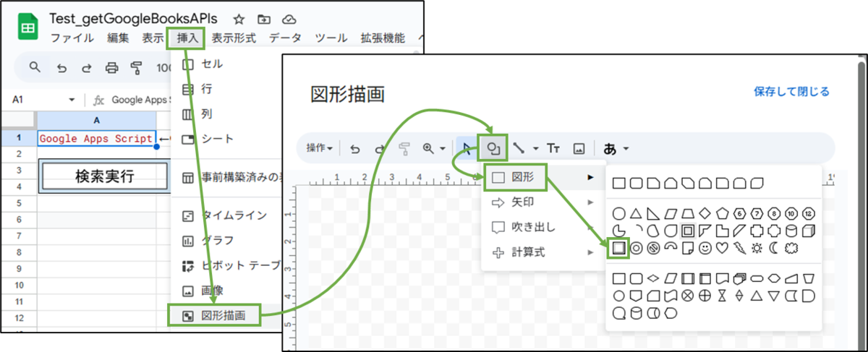Choose the right triangle shape
The width and height of the screenshot is (868, 352).
coord(653,214)
